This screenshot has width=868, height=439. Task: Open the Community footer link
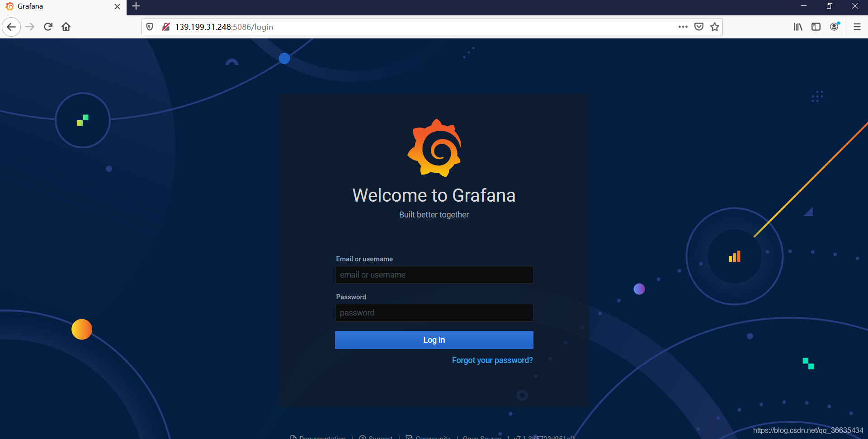tap(429, 437)
